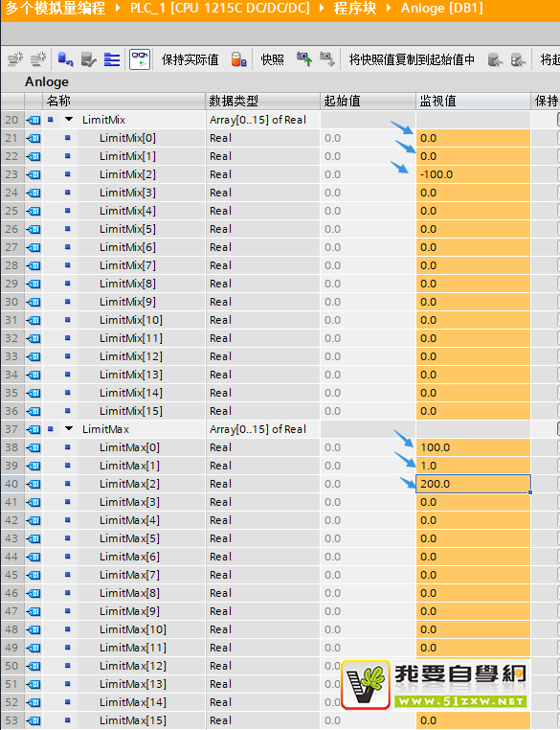Viewport: 560px width, 730px height.
Task: Select the LimitMax[2] monitor value cell 200.0
Action: 473,484
